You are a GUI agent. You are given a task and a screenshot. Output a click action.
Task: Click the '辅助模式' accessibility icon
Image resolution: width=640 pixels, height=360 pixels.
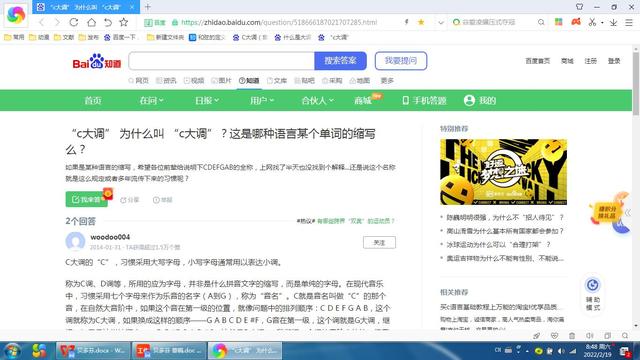(593, 294)
